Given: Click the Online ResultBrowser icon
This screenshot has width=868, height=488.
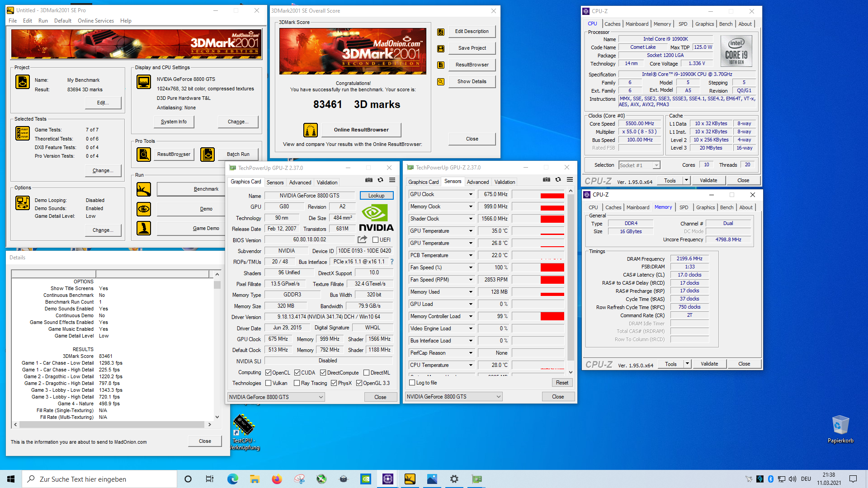Looking at the screenshot, I should tap(311, 130).
